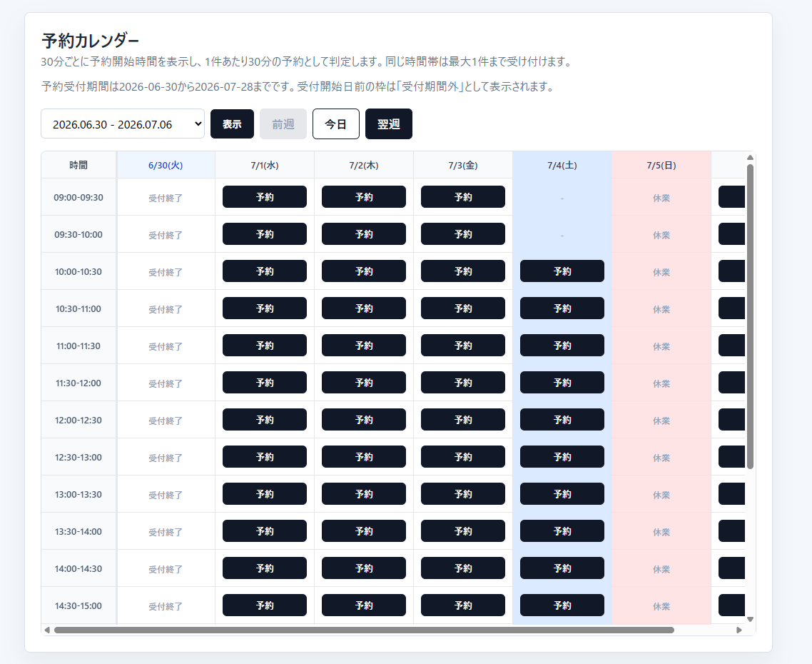This screenshot has height=664, width=812.
Task: Click the 7/3(金) column header
Action: [463, 165]
